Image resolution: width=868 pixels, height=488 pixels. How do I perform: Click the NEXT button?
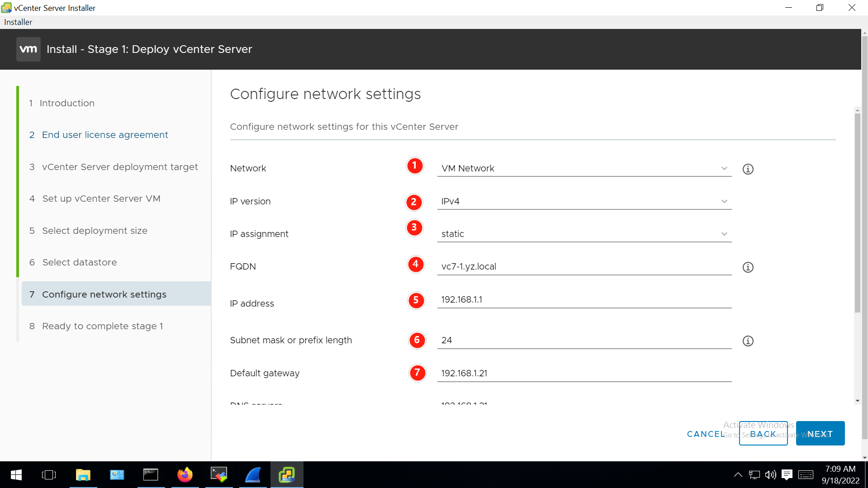click(820, 434)
